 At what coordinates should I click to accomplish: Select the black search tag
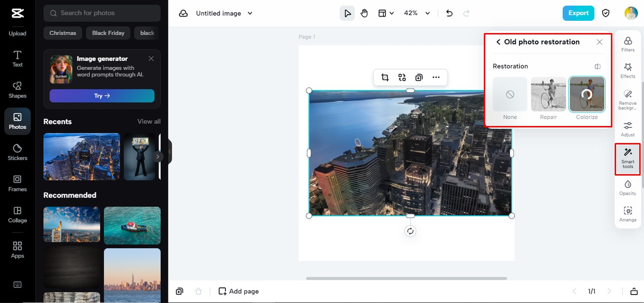[147, 33]
